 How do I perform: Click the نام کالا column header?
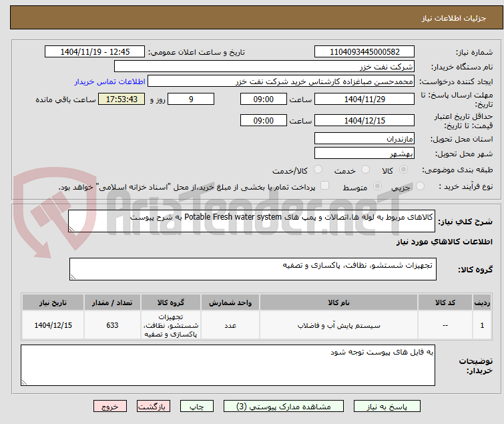tap(339, 302)
